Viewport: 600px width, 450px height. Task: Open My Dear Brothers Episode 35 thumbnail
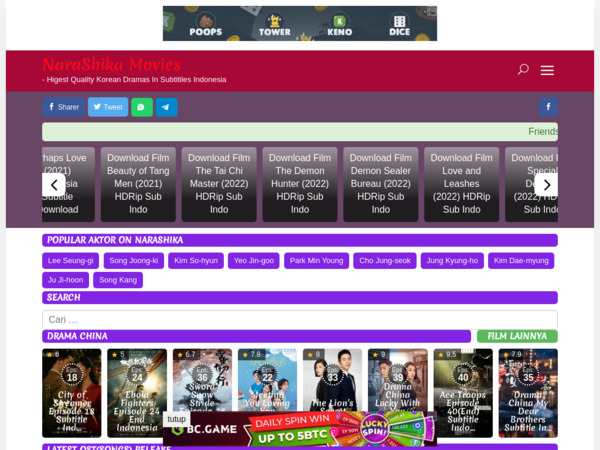pyautogui.click(x=528, y=393)
